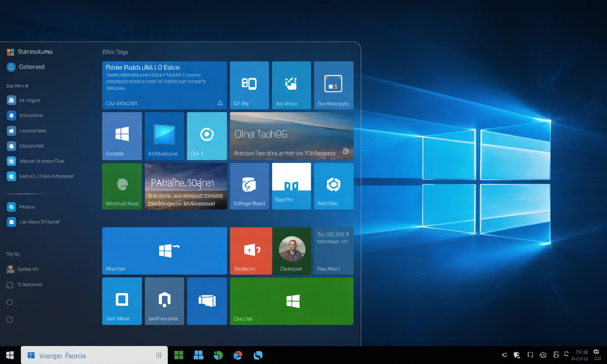Open the green tile with ball icon
This screenshot has height=364, width=607.
(x=122, y=186)
